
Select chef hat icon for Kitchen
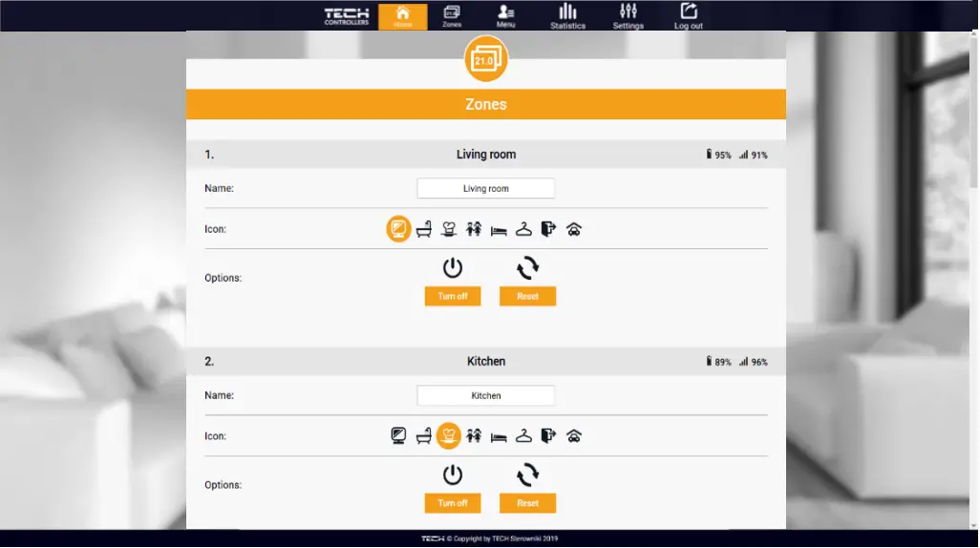point(449,435)
